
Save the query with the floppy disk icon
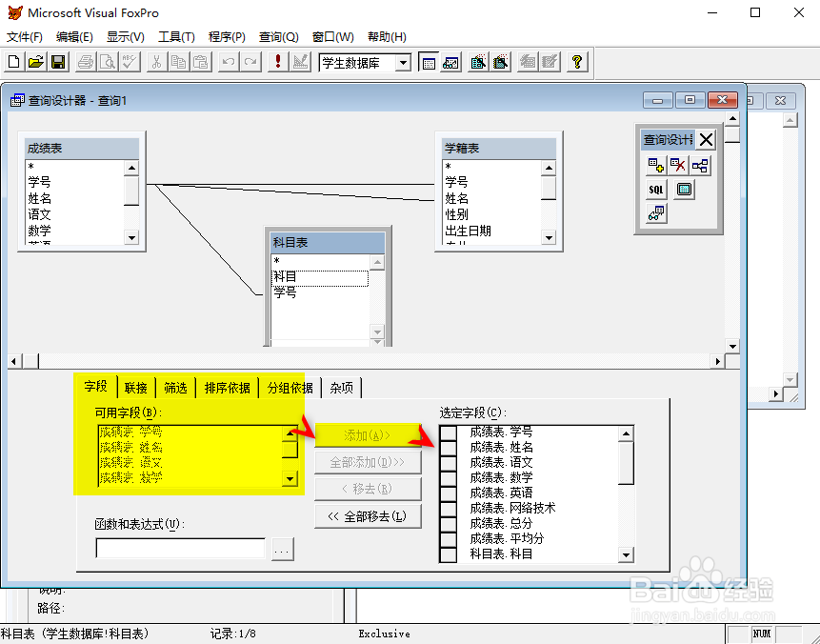point(58,62)
